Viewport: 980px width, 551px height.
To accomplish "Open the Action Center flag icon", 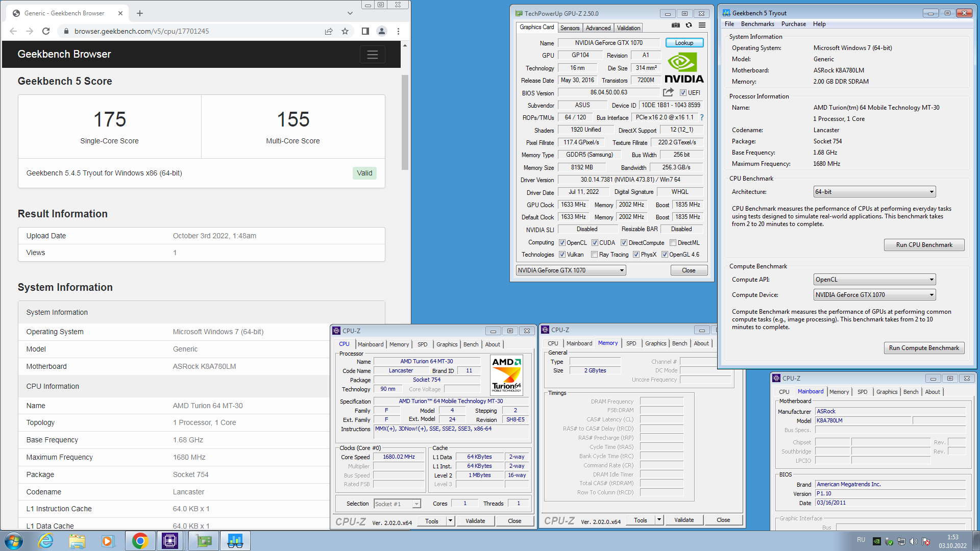I will click(925, 541).
